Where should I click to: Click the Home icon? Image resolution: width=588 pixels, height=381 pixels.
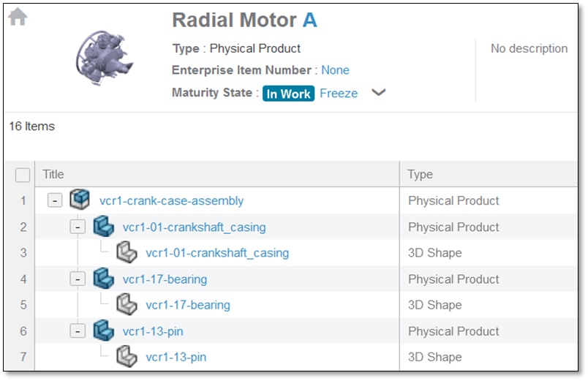click(x=18, y=17)
